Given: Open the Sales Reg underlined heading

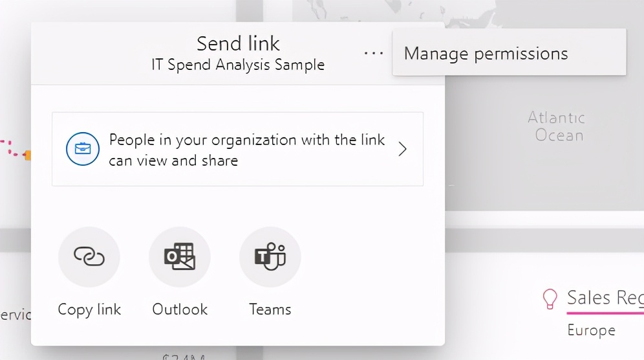Looking at the screenshot, I should point(605,298).
